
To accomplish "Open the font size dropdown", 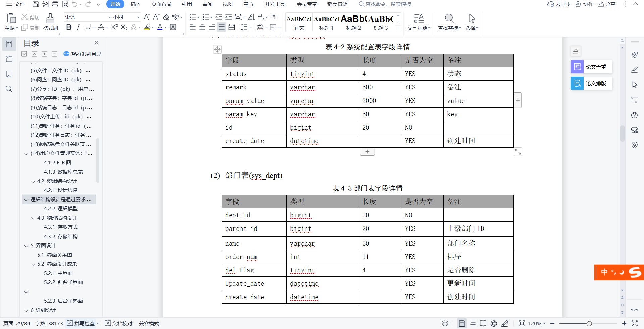I will pos(138,17).
